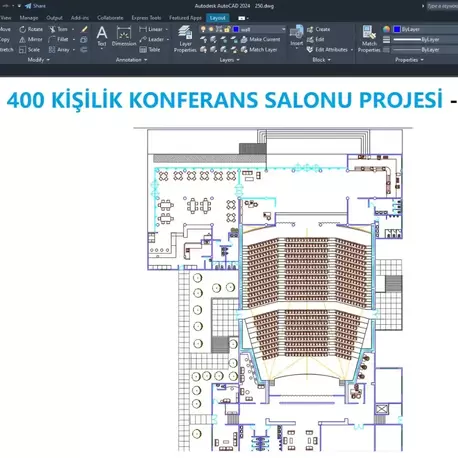This screenshot has width=458, height=458.
Task: Open the Output ribbon tab
Action: pyautogui.click(x=54, y=18)
